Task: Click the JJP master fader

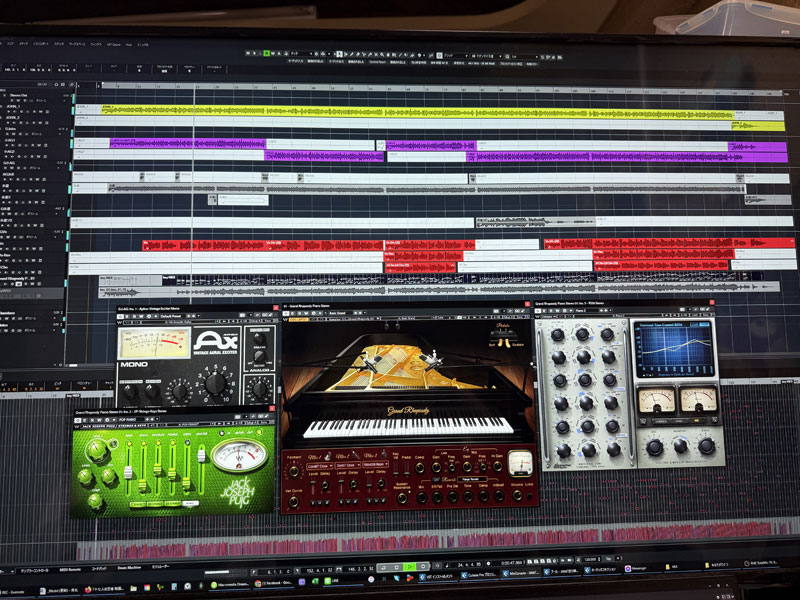Action: click(202, 456)
